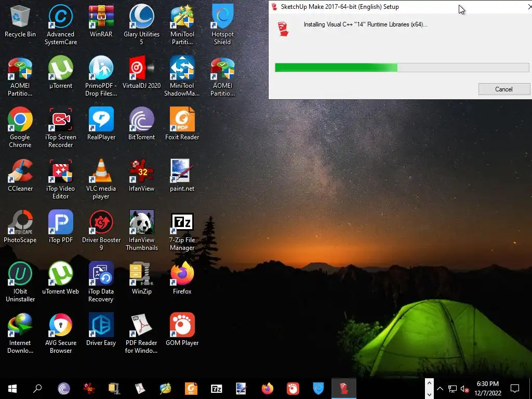The height and width of the screenshot is (399, 532).
Task: Cancel the SketchUp Make setup
Action: pos(504,89)
